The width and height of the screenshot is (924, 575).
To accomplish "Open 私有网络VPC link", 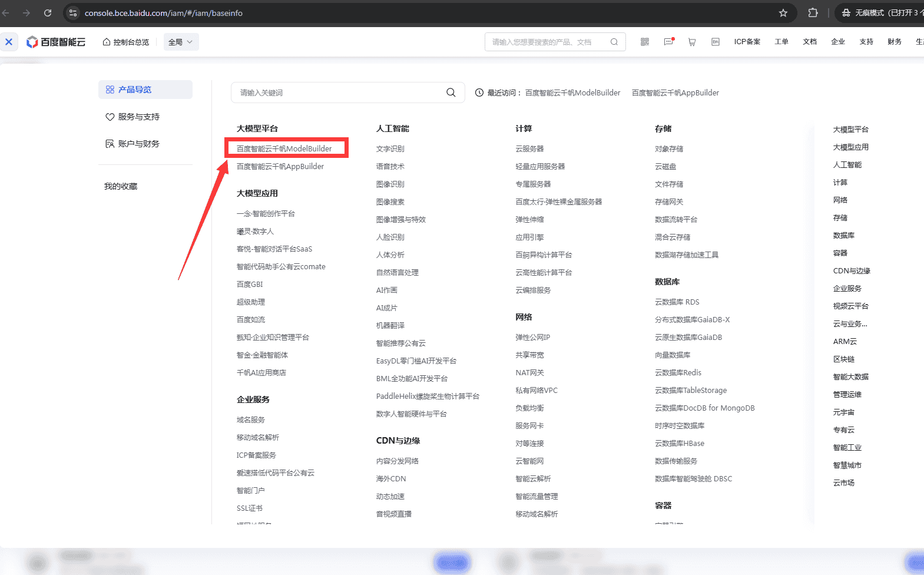I will click(536, 390).
